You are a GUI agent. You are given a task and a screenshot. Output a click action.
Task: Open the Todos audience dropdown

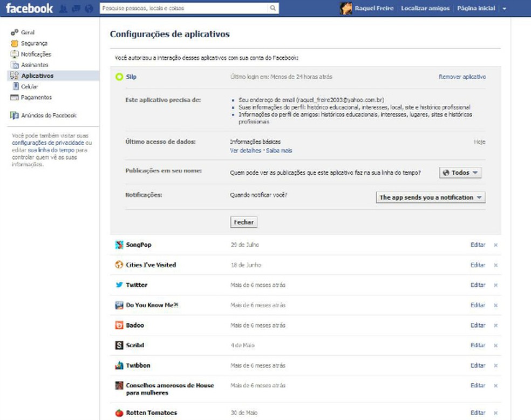[x=460, y=173]
